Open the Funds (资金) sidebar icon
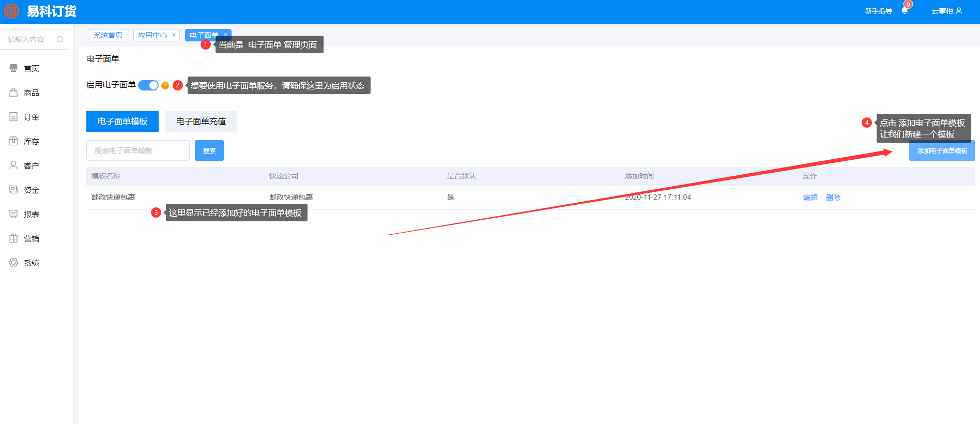 click(13, 190)
